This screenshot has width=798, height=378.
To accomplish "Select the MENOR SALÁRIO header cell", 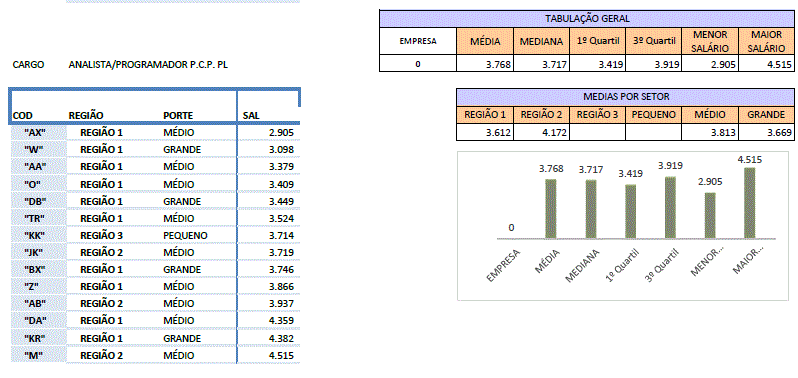I will click(x=710, y=42).
